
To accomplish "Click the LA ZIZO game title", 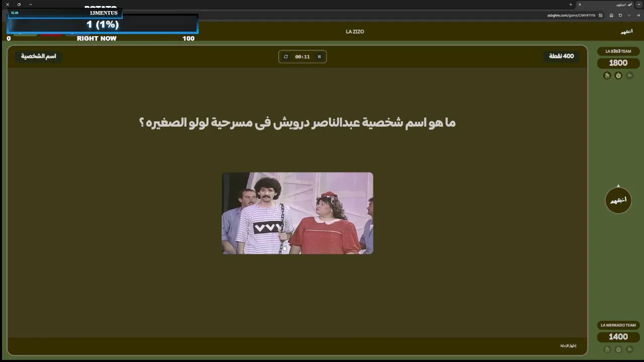I will coord(355,32).
